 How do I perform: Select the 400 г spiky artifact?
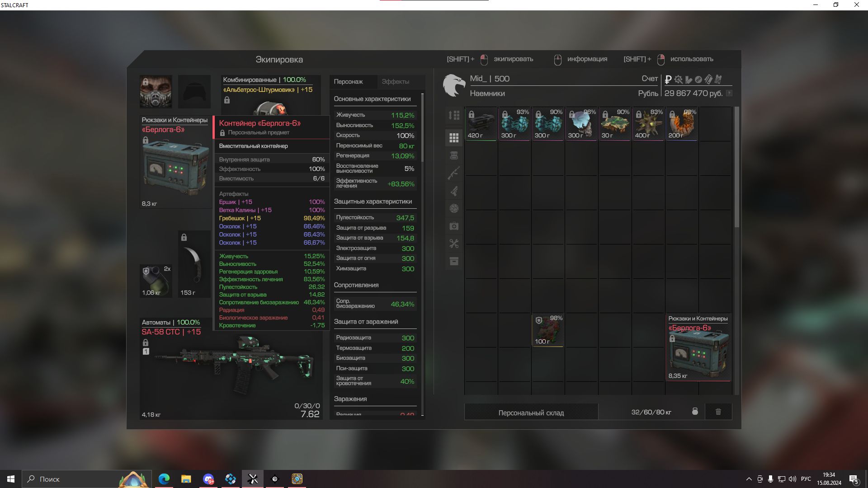tap(649, 124)
